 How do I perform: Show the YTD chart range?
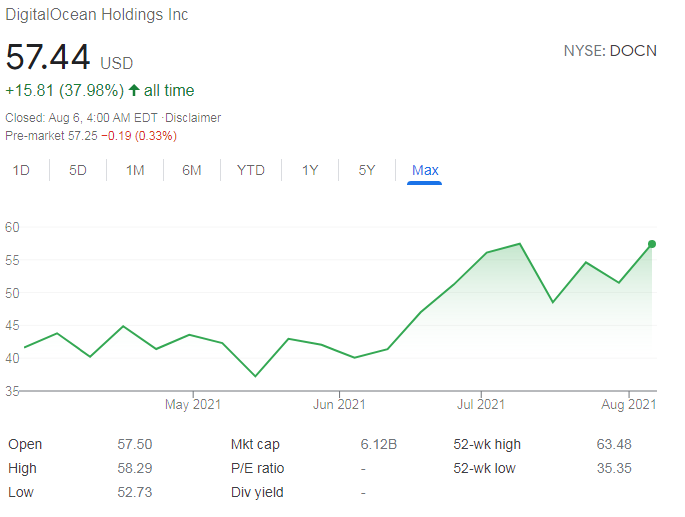pos(251,170)
